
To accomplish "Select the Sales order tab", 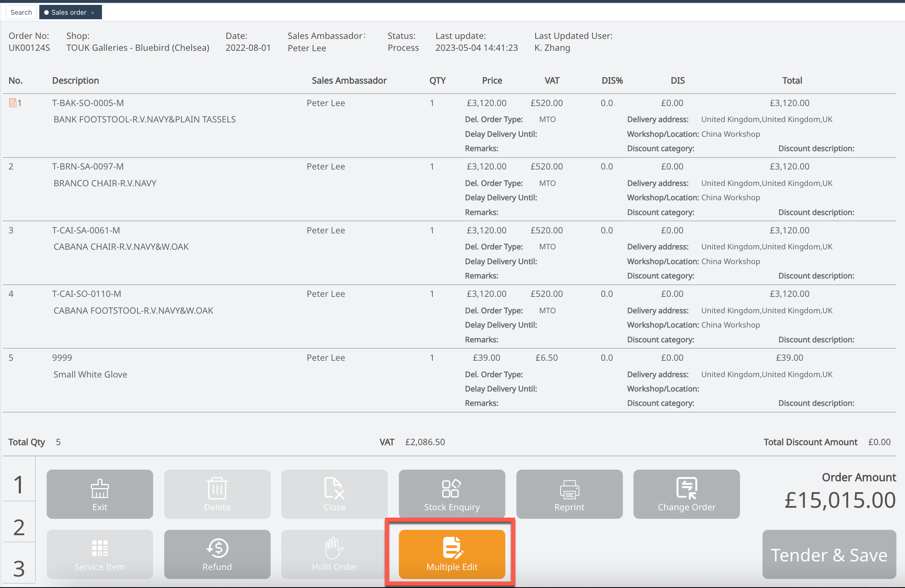I will (x=68, y=12).
